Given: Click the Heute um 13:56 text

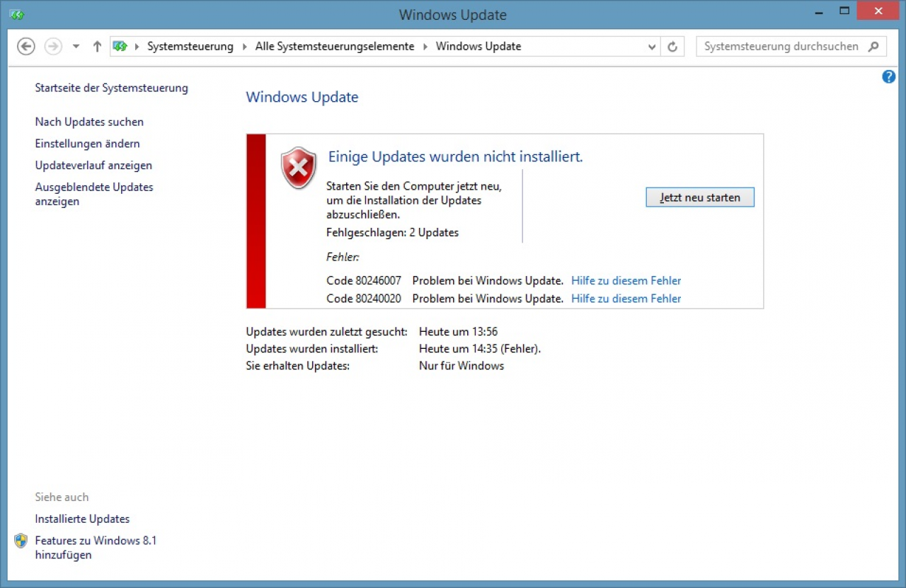Looking at the screenshot, I should tap(459, 331).
